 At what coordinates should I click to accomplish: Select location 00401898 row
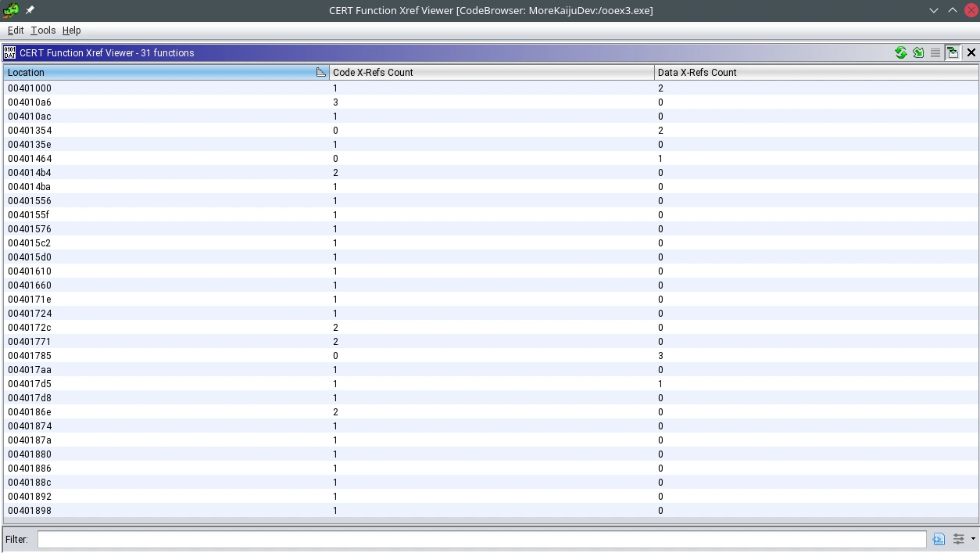(x=490, y=511)
